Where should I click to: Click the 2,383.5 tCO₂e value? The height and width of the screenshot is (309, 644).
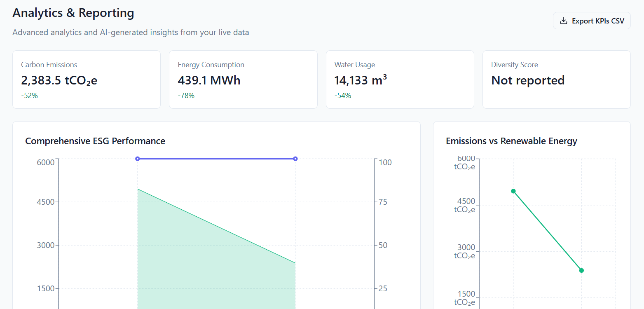(59, 80)
